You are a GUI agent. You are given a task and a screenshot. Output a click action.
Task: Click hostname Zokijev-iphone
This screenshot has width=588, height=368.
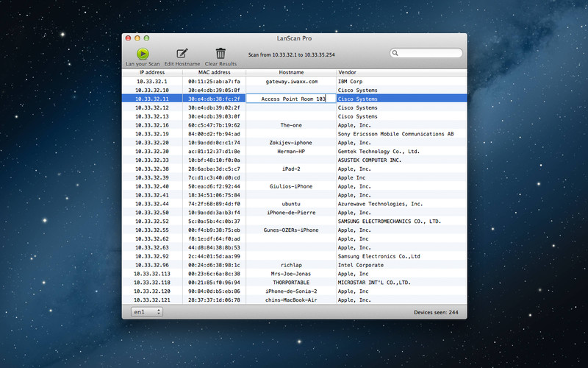coord(290,143)
